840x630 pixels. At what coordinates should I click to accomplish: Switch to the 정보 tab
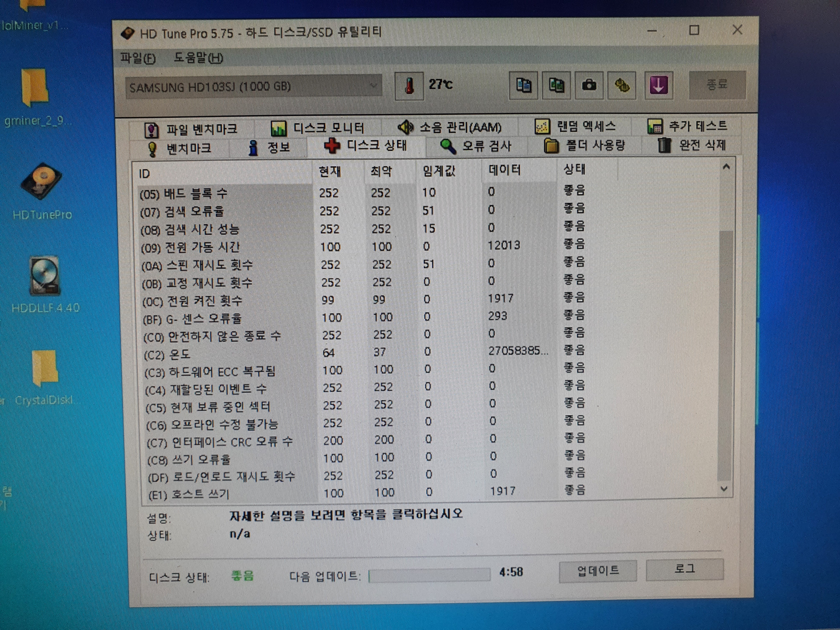(x=269, y=147)
